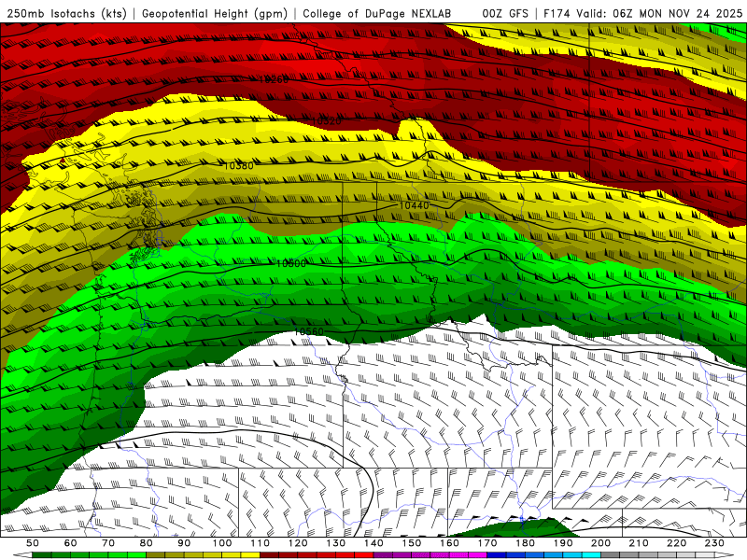Click the 10320 height contour label
Image resolution: width=747 pixels, height=560 pixels.
pyautogui.click(x=326, y=121)
